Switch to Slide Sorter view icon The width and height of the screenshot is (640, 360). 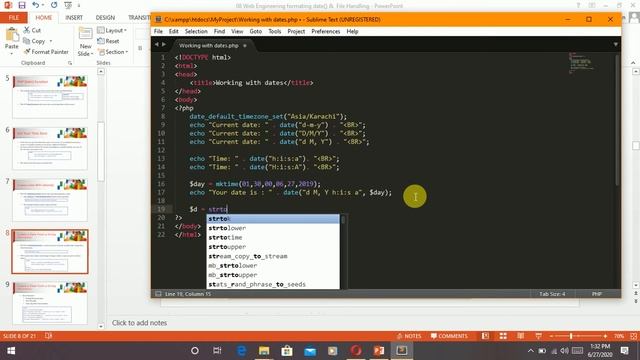pyautogui.click(x=503, y=336)
